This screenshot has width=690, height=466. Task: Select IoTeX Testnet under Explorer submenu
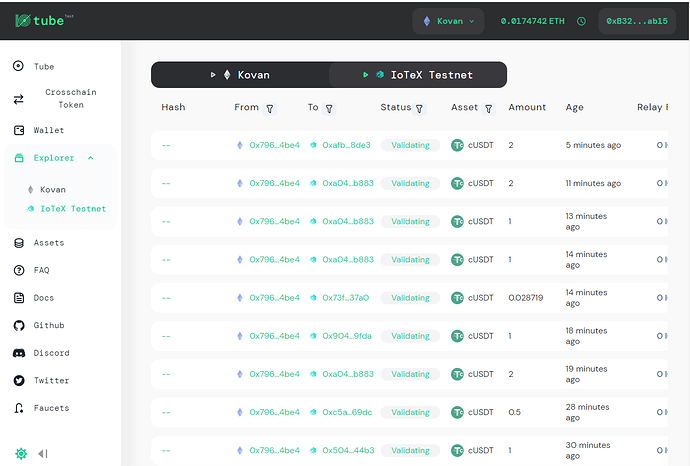pyautogui.click(x=66, y=209)
